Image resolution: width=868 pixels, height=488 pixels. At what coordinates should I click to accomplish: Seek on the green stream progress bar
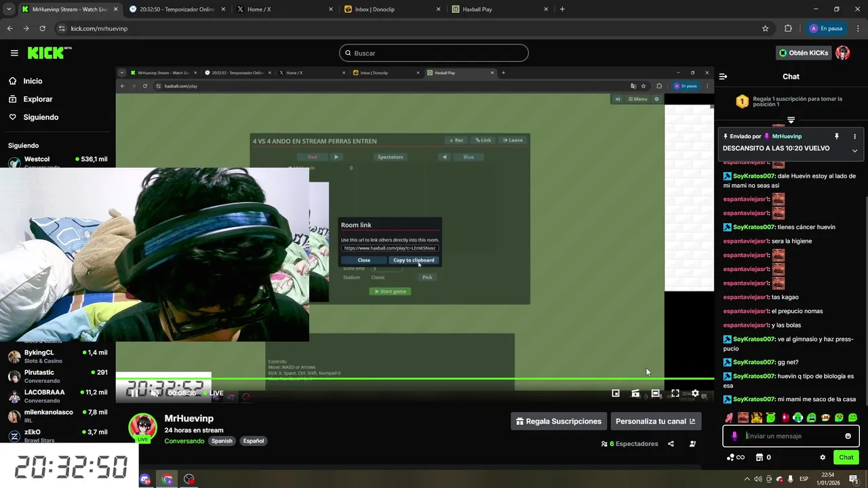pos(414,378)
